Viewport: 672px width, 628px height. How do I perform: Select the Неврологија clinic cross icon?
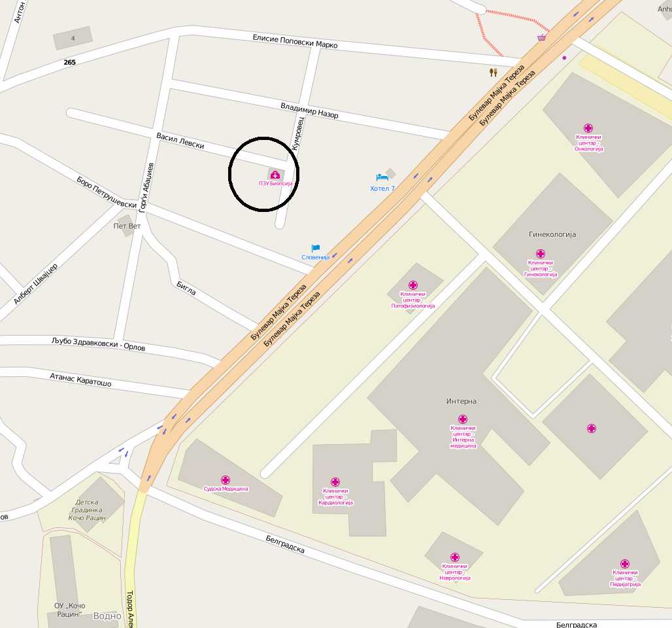click(455, 557)
